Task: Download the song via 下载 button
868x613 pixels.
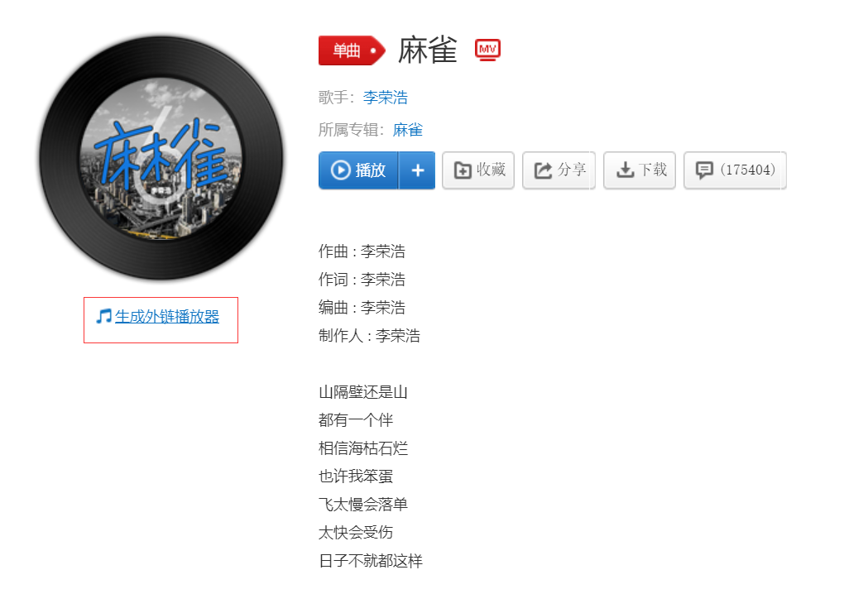Action: (640, 170)
